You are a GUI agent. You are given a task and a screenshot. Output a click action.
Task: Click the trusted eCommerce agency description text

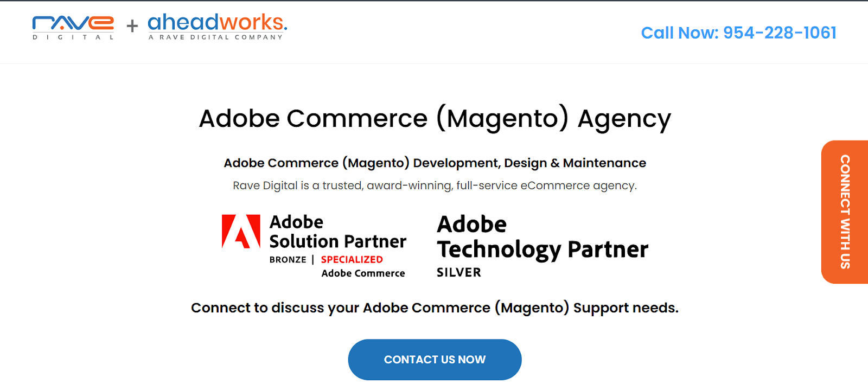[435, 185]
